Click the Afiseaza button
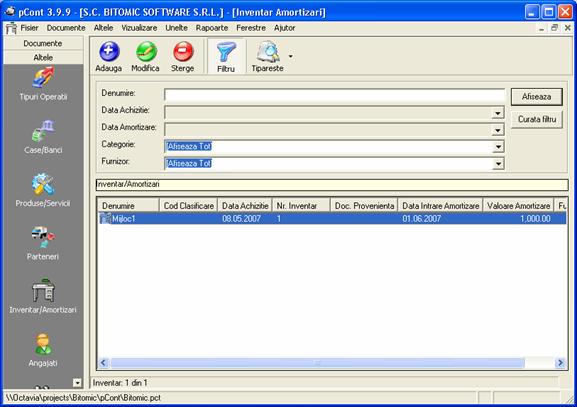This screenshot has height=407, width=577. 537,97
